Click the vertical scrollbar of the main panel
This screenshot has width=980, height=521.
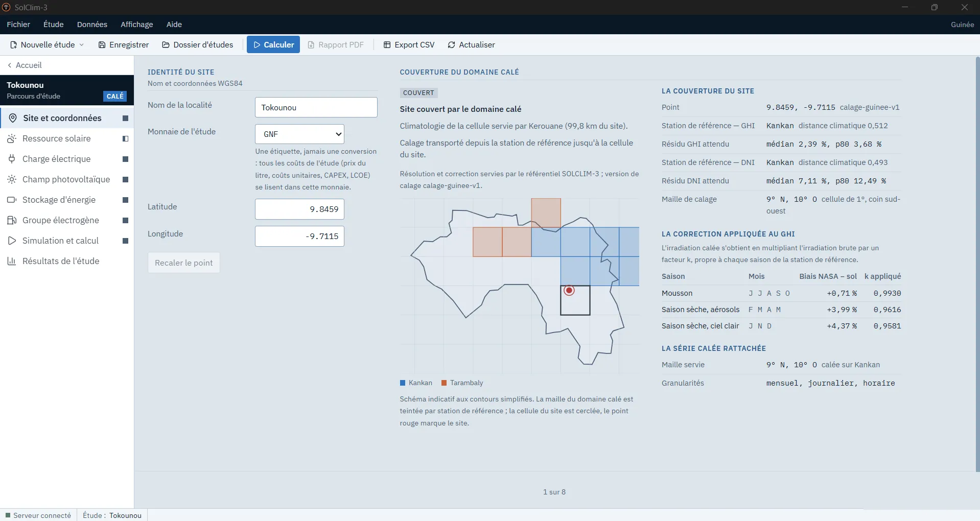[x=977, y=264]
